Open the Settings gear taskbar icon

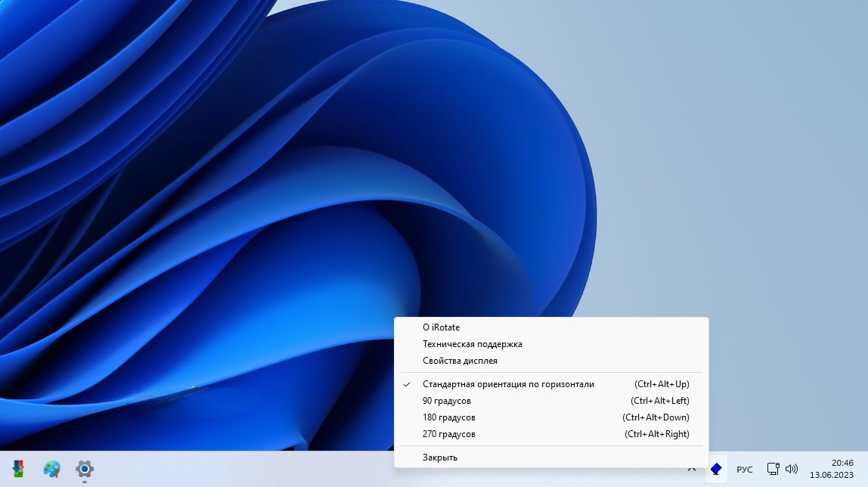[85, 470]
